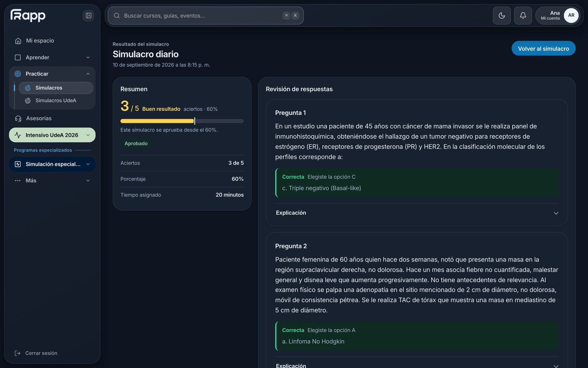Expand Simulación especial chevron
Screen dimensions: 588x368
click(x=88, y=164)
